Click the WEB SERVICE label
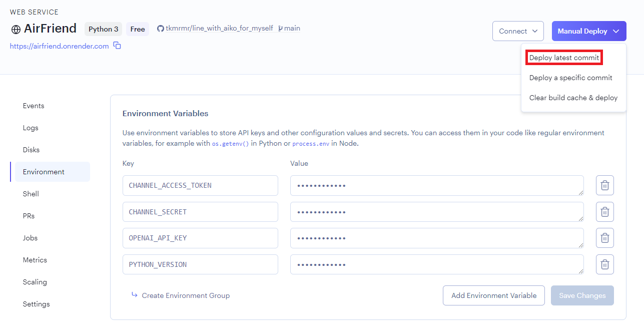This screenshot has height=327, width=644. (34, 12)
